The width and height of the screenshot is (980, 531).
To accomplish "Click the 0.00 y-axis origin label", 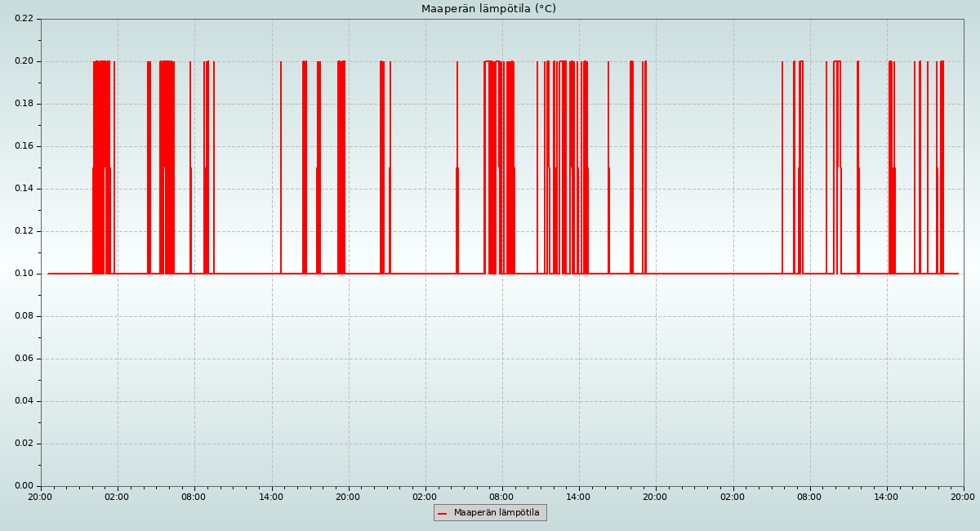I will (x=24, y=486).
